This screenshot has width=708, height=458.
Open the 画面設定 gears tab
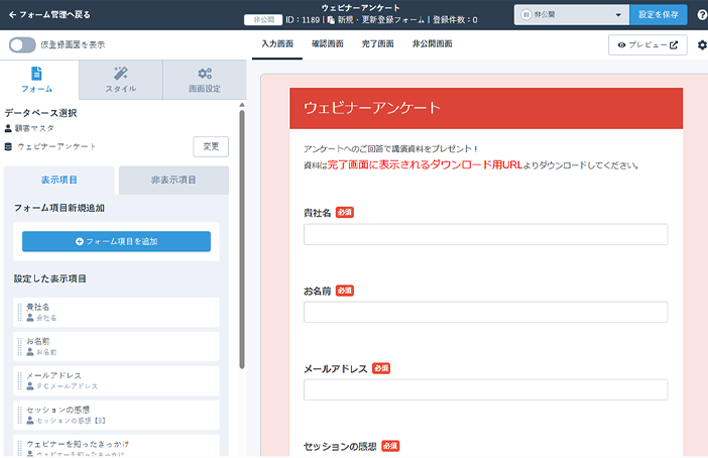204,80
